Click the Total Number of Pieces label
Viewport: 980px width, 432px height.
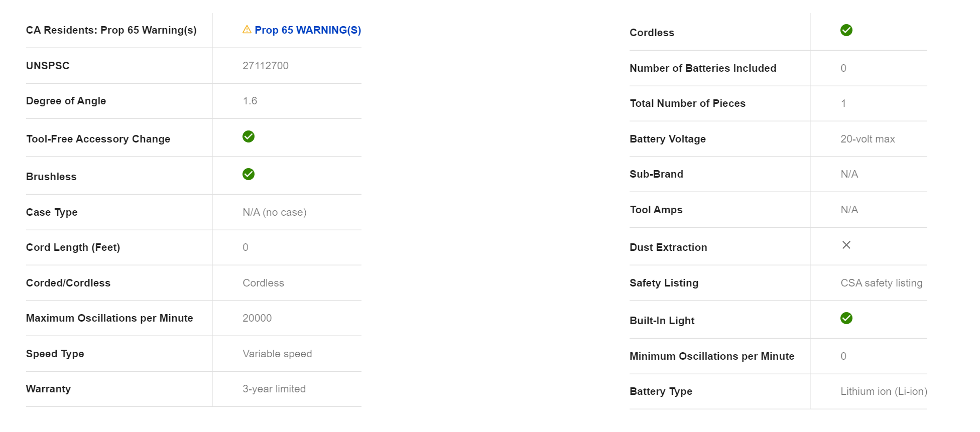point(688,103)
